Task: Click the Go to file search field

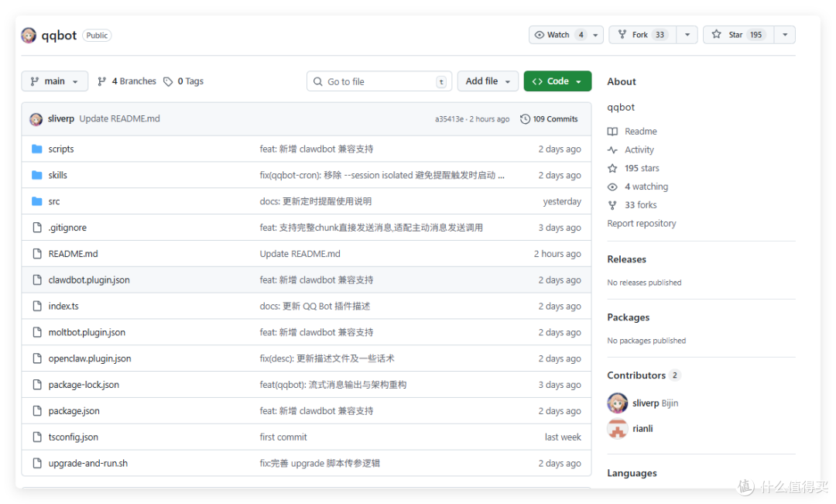Action: coord(379,81)
